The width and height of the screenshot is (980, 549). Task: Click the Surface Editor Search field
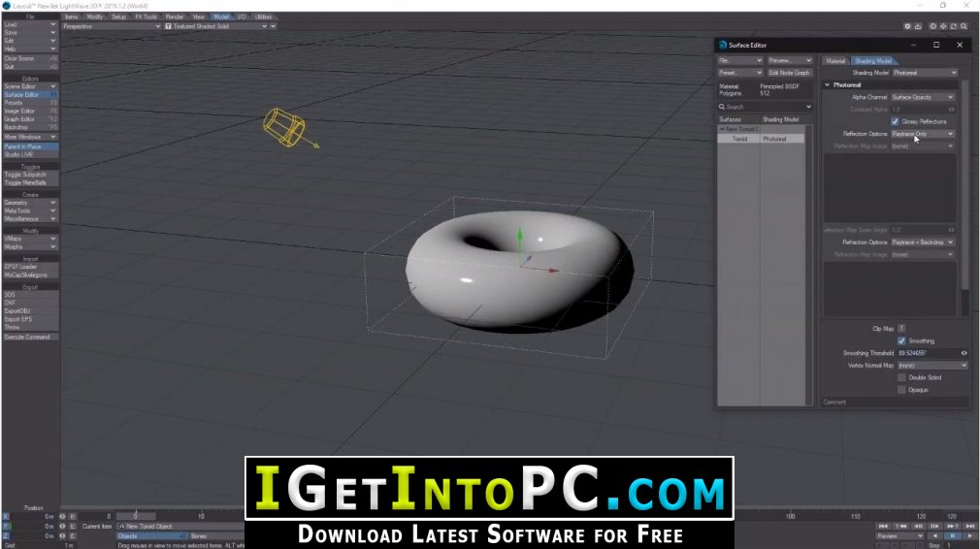[x=766, y=107]
